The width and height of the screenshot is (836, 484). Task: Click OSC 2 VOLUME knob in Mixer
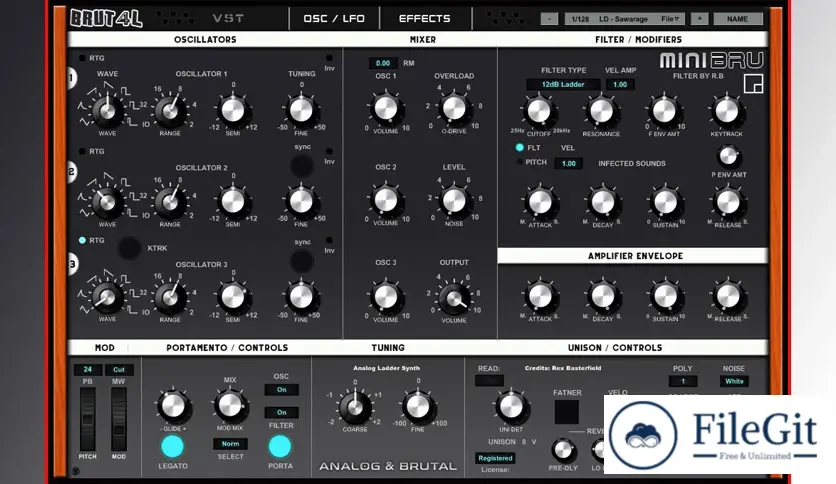[385, 200]
